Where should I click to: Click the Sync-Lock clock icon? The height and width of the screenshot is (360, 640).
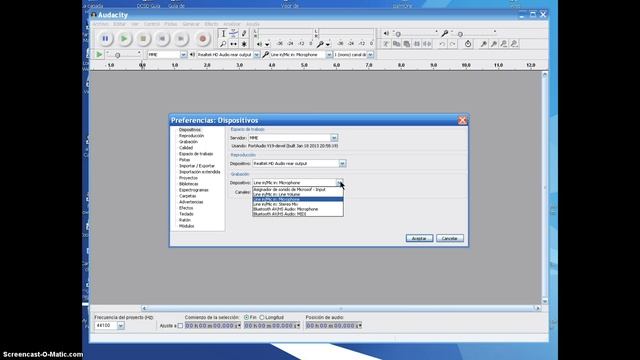tap(468, 44)
